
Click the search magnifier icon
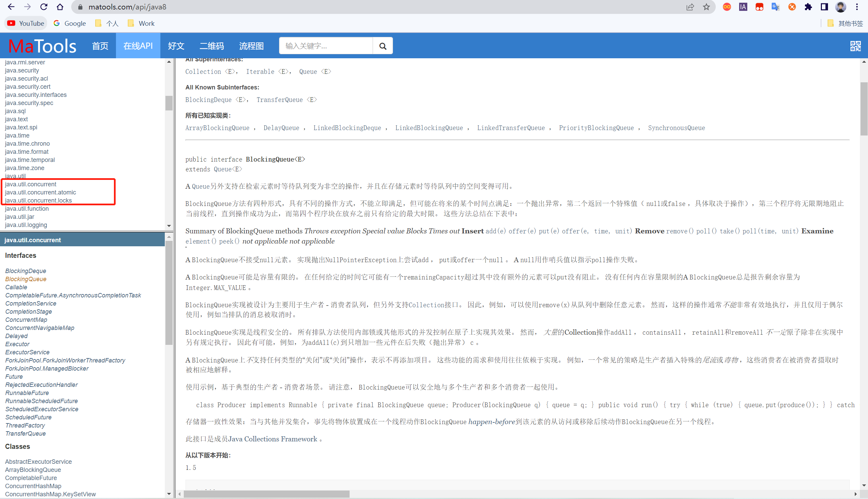(x=382, y=46)
